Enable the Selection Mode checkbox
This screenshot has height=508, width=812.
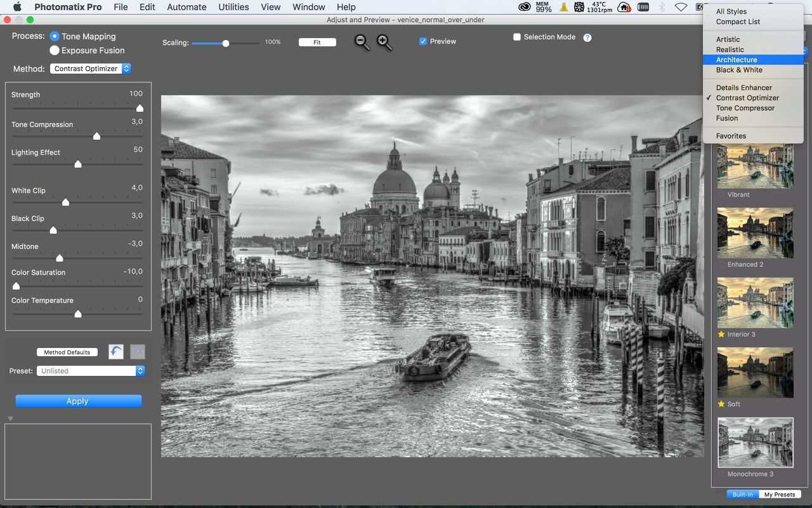tap(517, 37)
